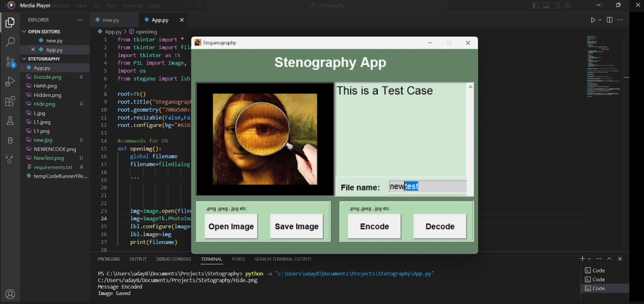Open terminal panel ellipsis menu

tap(599, 259)
